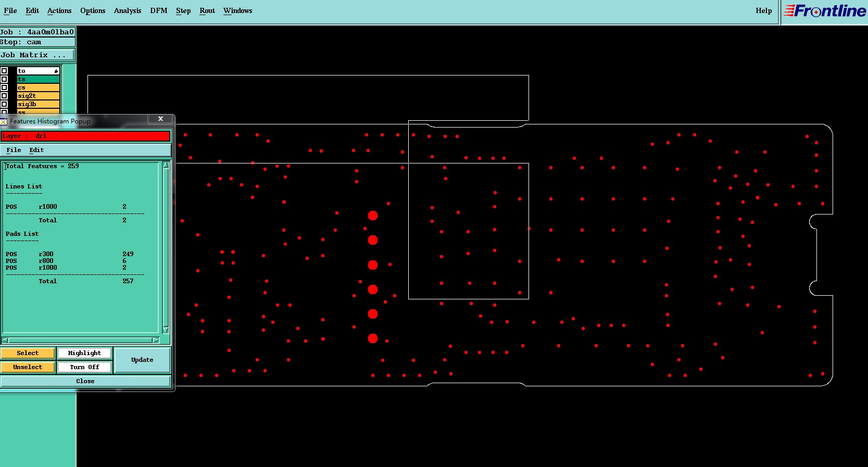Image resolution: width=868 pixels, height=467 pixels.
Task: Open the Rout menu
Action: [x=207, y=10]
